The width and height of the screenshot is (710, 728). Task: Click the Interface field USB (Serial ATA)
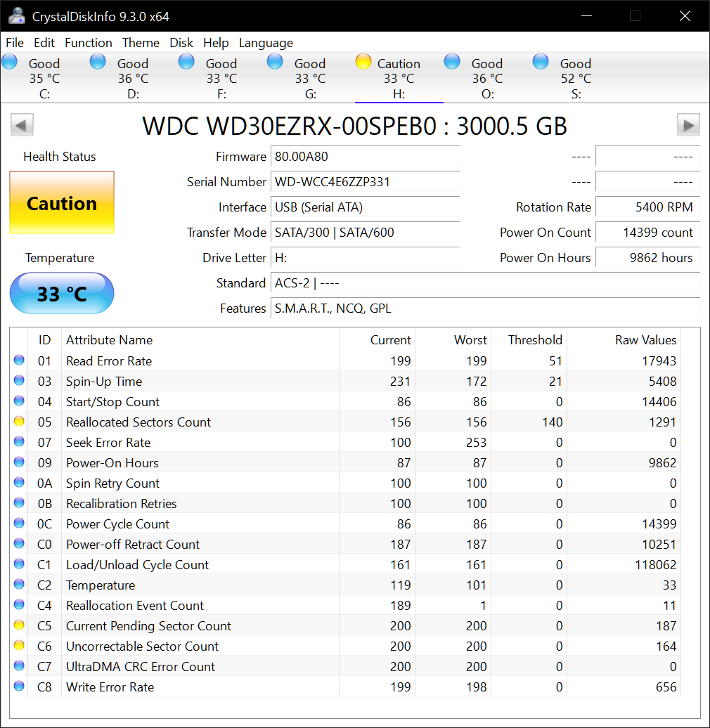[366, 207]
